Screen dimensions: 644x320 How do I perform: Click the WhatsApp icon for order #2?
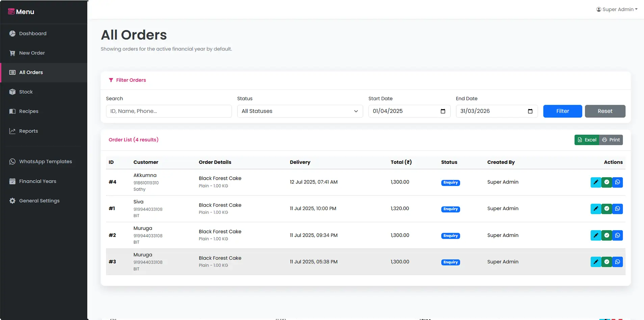617,235
